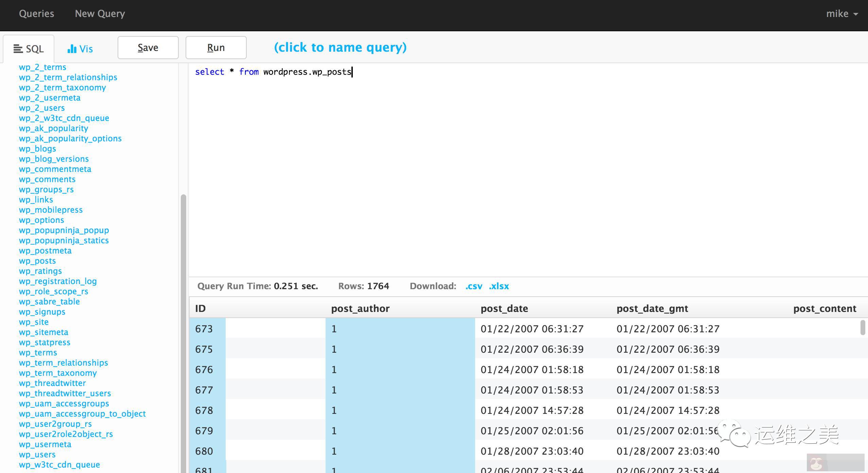Expand wp_options in the schema list

[x=41, y=220]
